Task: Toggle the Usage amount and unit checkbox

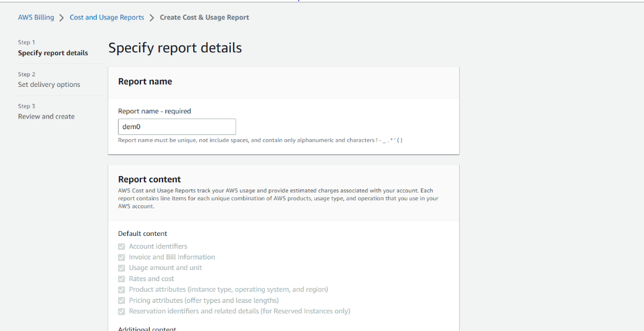Action: [x=122, y=268]
